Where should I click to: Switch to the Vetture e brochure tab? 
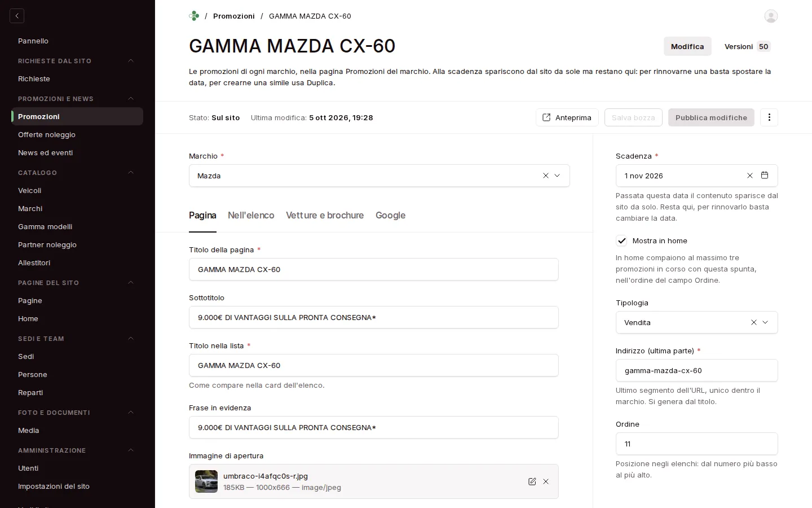tap(325, 215)
